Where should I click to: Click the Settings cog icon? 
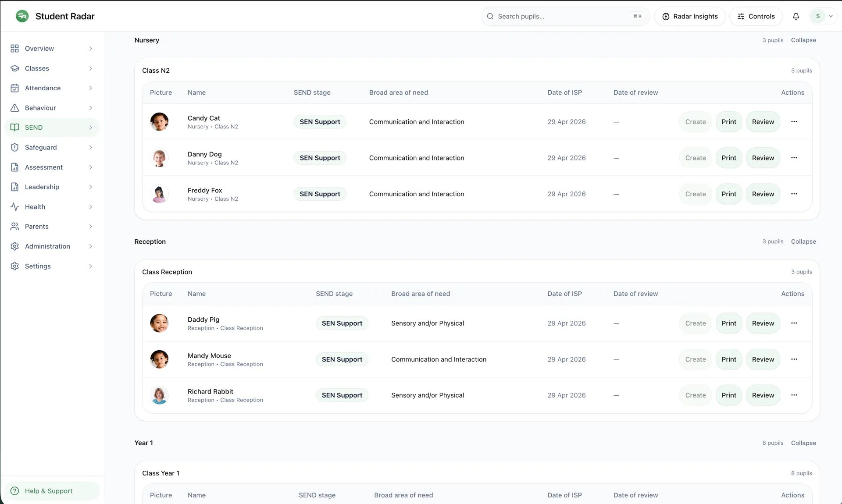point(14,266)
